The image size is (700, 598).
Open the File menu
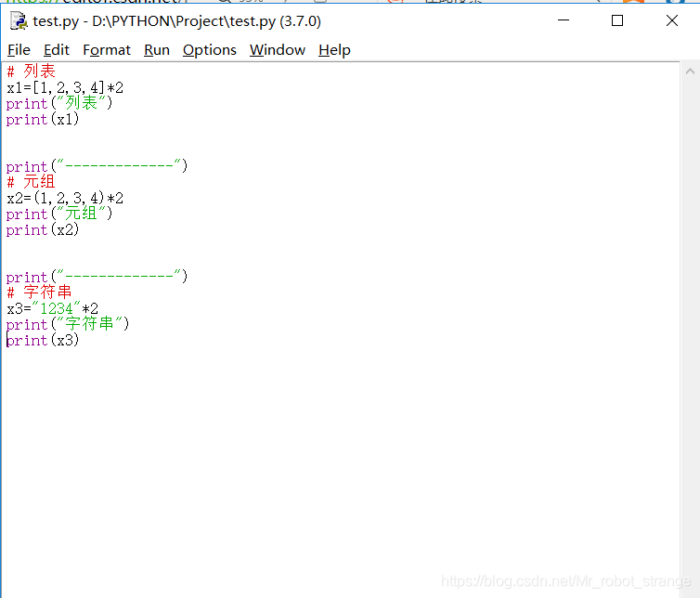coord(19,50)
